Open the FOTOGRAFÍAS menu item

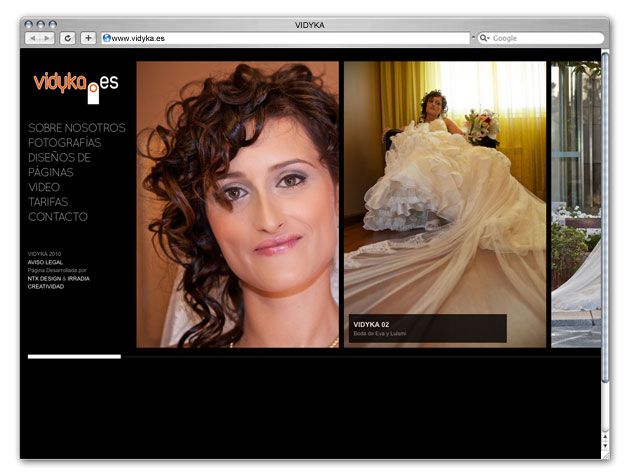point(65,143)
